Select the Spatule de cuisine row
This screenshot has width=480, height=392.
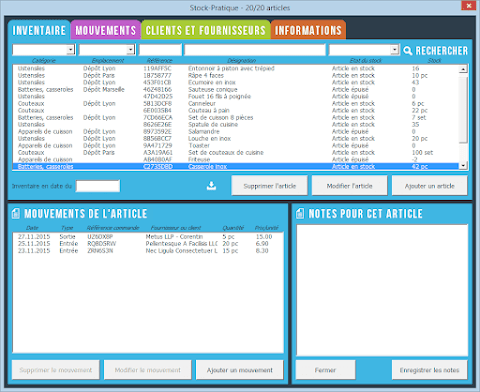[236, 124]
